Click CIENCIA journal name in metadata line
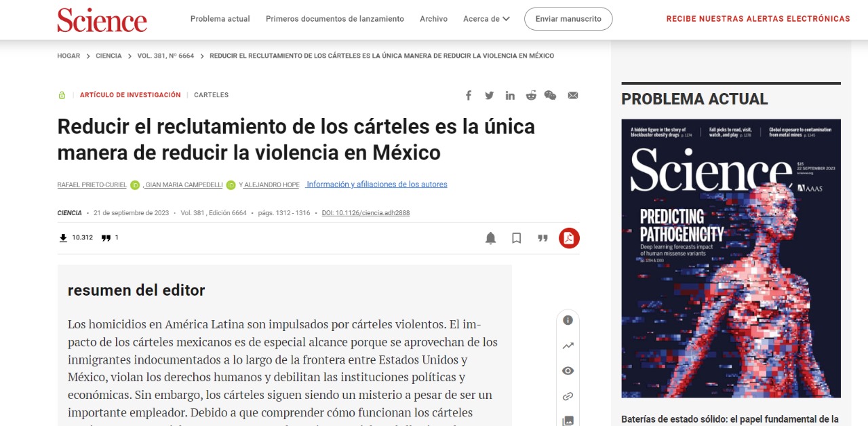This screenshot has height=426, width=868. point(69,213)
